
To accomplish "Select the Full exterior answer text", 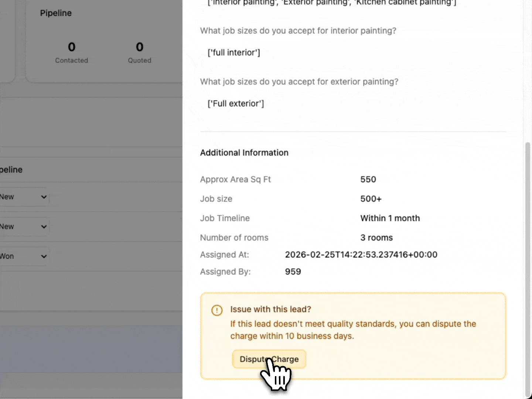I will (x=236, y=103).
